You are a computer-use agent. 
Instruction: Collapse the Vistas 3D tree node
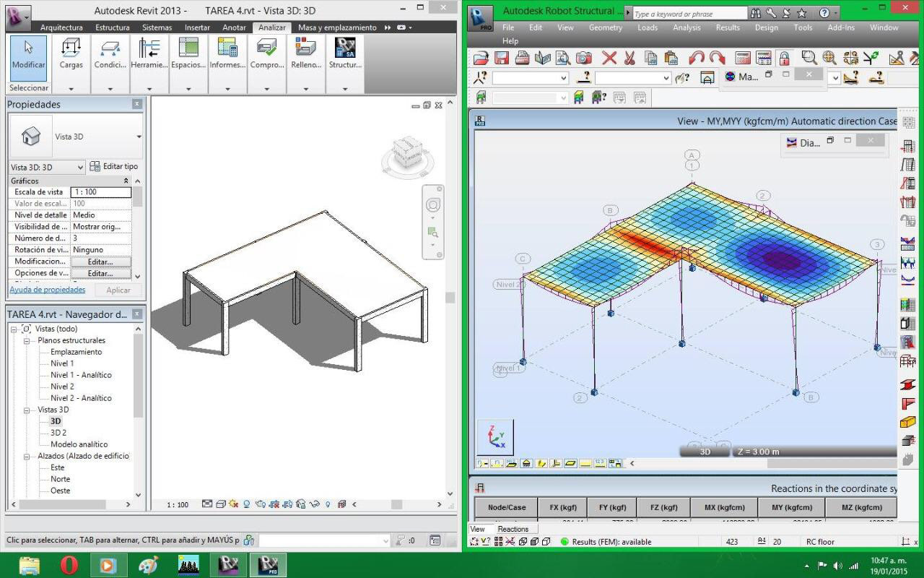pyautogui.click(x=27, y=410)
